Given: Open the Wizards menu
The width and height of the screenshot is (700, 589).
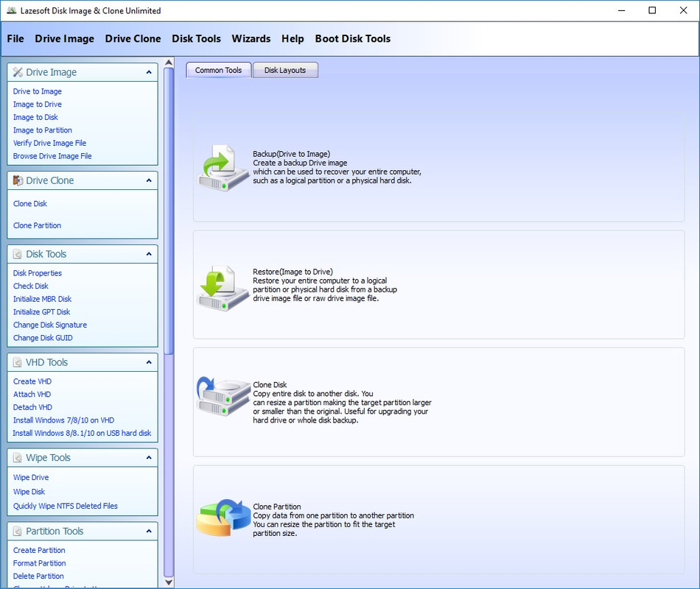Looking at the screenshot, I should [251, 39].
